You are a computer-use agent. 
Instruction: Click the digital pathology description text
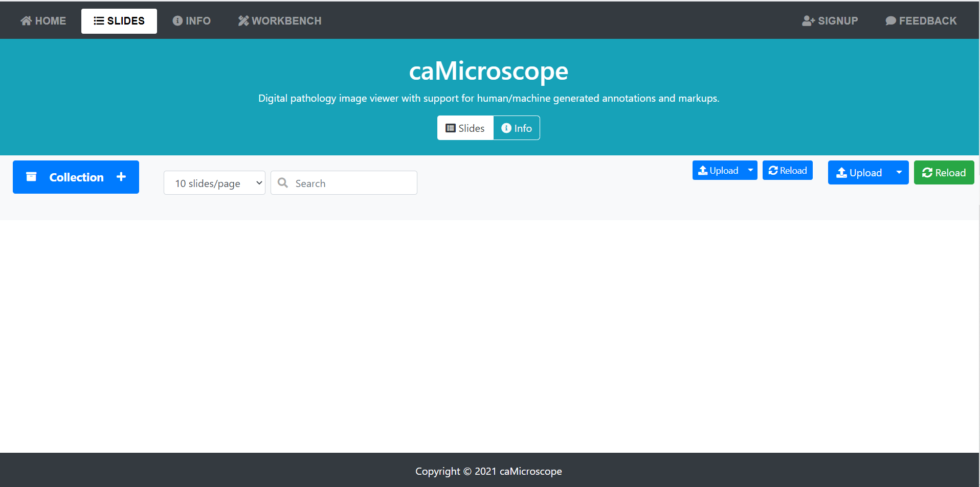click(488, 98)
